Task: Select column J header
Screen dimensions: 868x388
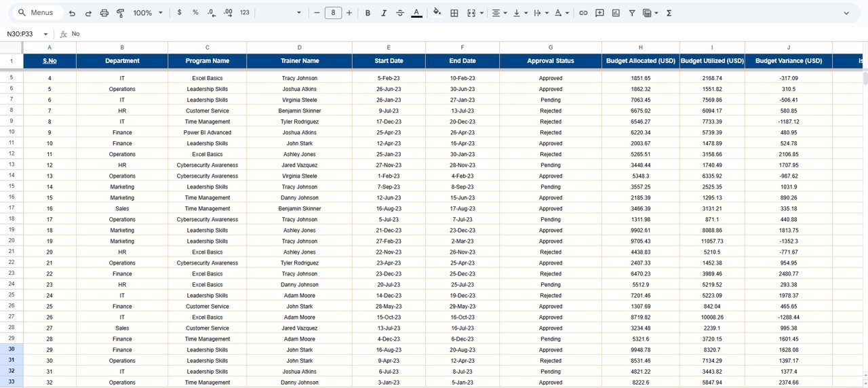Action: click(x=789, y=47)
